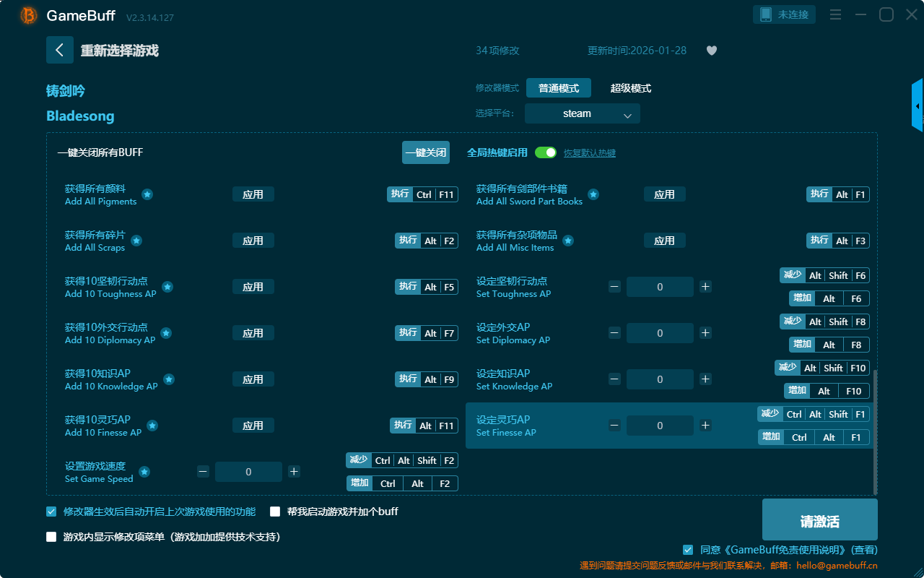Increase the Set Toughness AP value
This screenshot has width=924, height=578.
(705, 287)
